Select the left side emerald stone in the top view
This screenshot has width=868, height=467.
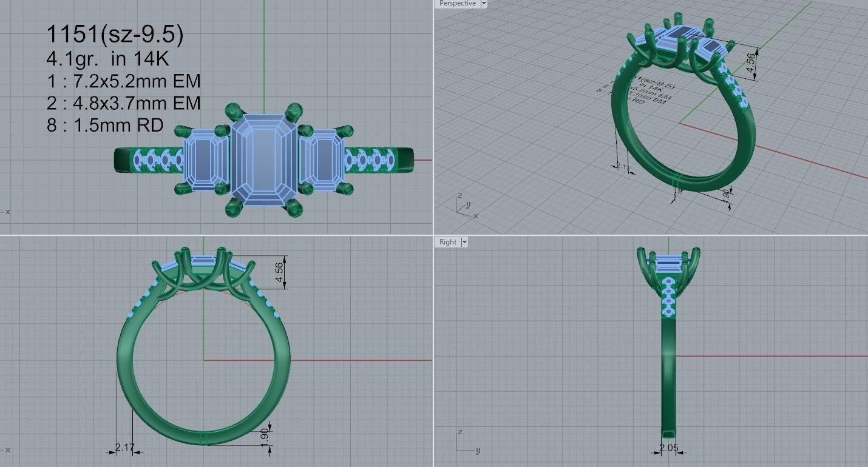[206, 161]
